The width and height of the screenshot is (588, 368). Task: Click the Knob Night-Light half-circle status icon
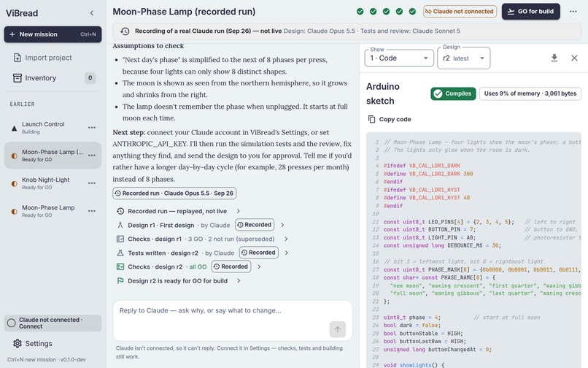coord(15,183)
